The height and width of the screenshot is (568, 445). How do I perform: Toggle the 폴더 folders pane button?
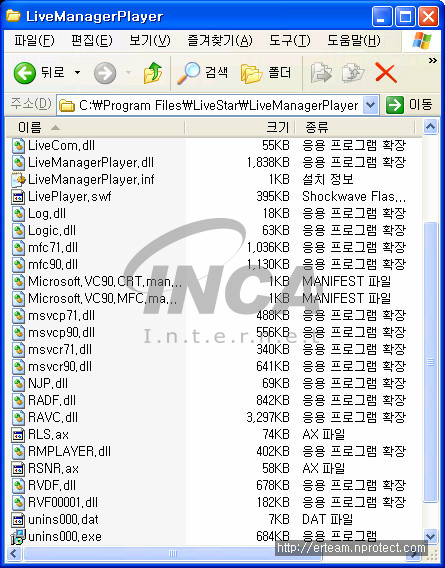266,73
